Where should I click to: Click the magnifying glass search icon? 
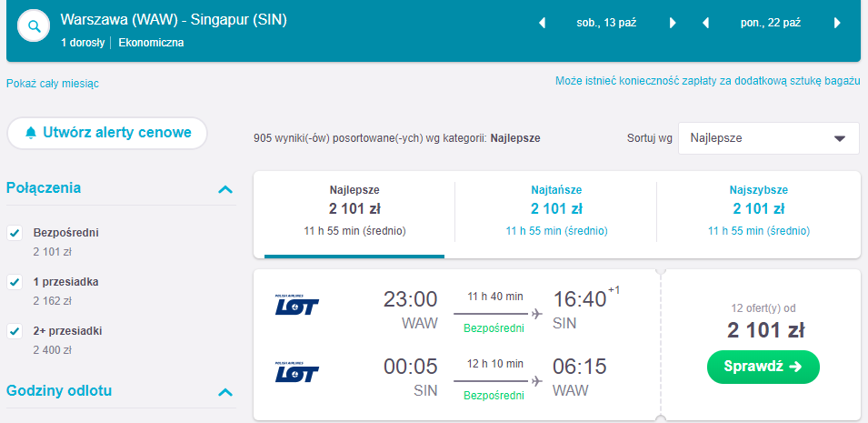pyautogui.click(x=35, y=27)
